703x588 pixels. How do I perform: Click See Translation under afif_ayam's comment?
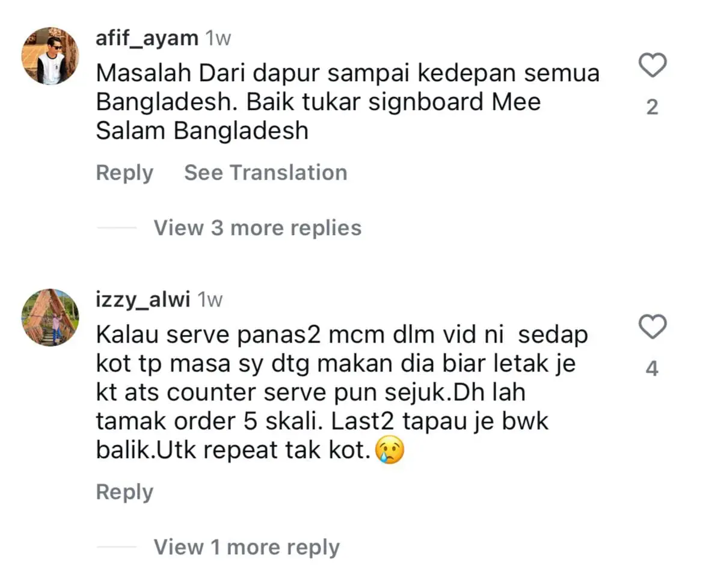tap(266, 173)
